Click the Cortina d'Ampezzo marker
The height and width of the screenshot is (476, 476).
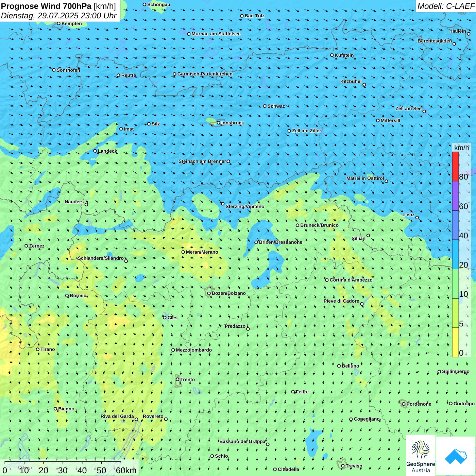(x=327, y=280)
